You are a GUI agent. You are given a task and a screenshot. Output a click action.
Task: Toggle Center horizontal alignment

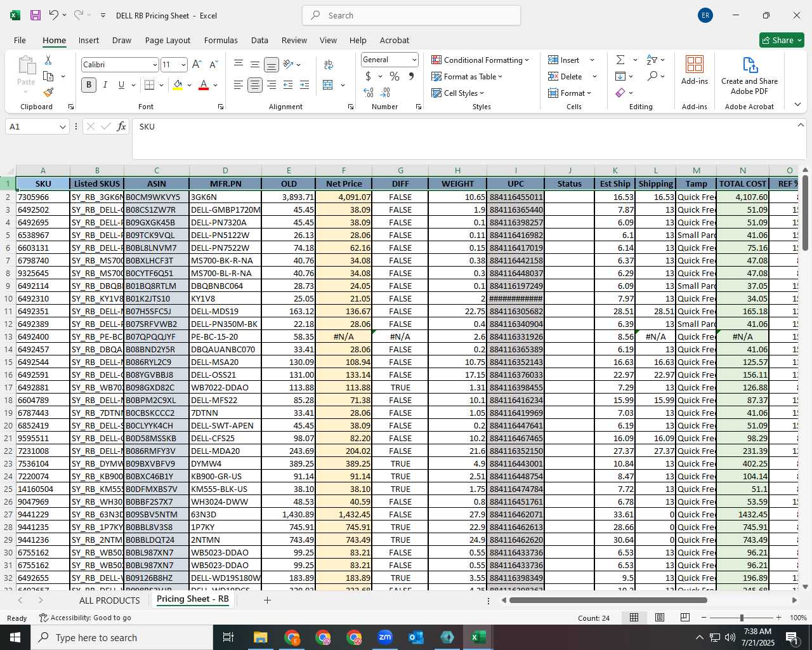point(255,84)
